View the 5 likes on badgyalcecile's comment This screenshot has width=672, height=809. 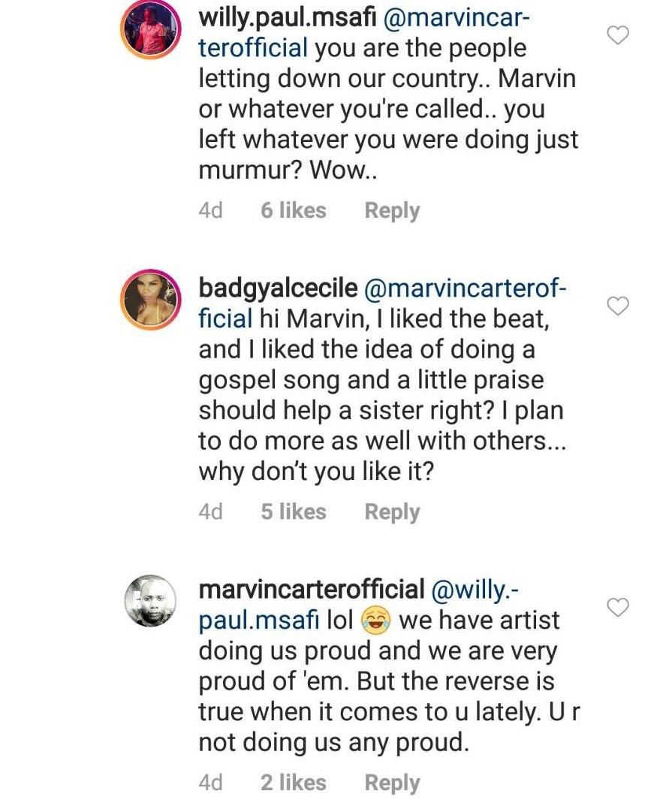click(293, 512)
